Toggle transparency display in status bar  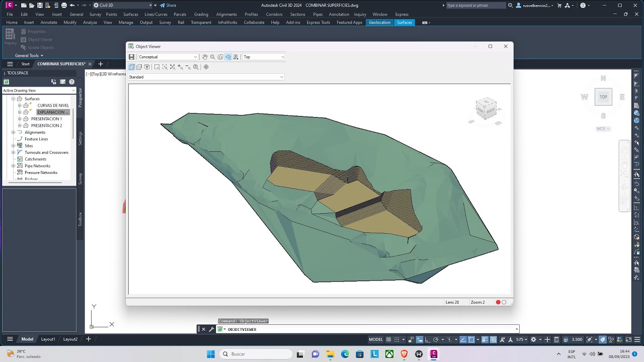[x=494, y=339]
